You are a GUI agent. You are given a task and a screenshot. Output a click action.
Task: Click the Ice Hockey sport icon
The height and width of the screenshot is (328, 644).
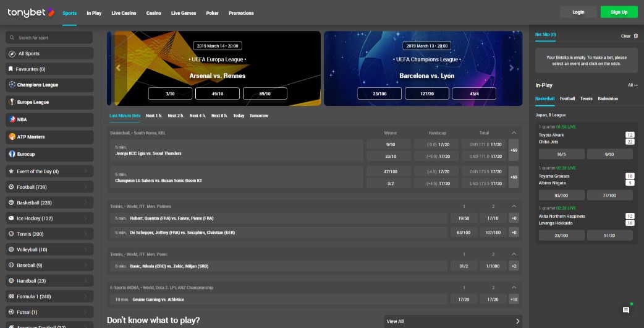11,218
